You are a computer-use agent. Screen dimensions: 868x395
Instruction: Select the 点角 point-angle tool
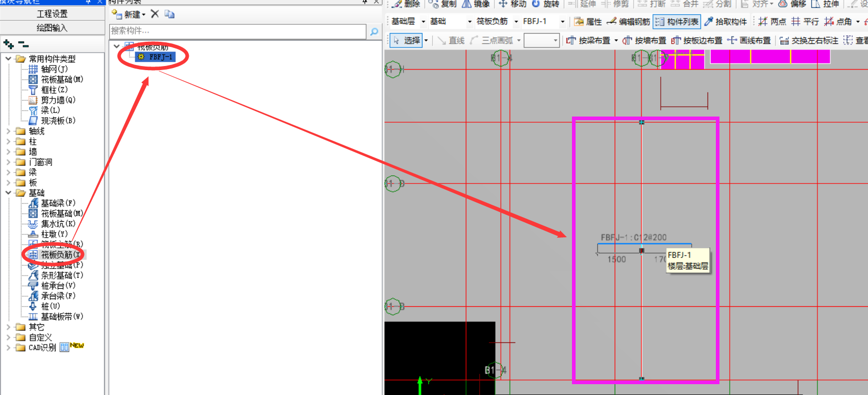click(x=838, y=21)
